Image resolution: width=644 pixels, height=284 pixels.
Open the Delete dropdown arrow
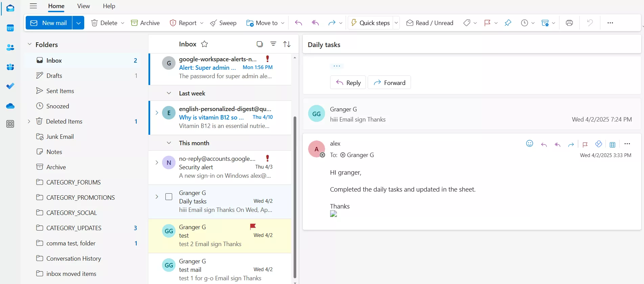pos(122,23)
